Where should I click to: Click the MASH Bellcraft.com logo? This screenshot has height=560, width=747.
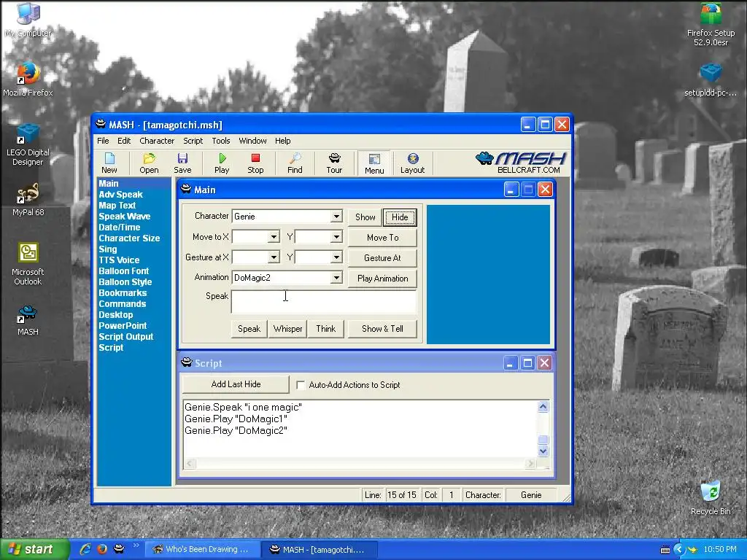521,163
